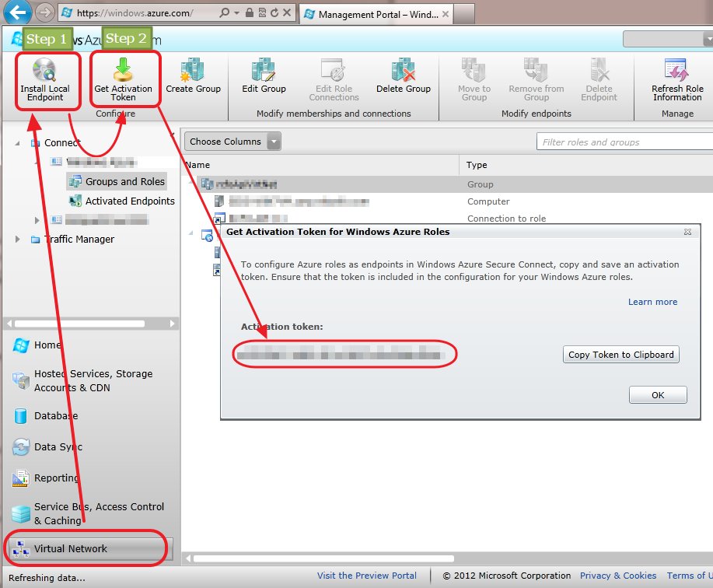Sort by the Name column header
Screen dimensions: 713x588
(x=320, y=165)
